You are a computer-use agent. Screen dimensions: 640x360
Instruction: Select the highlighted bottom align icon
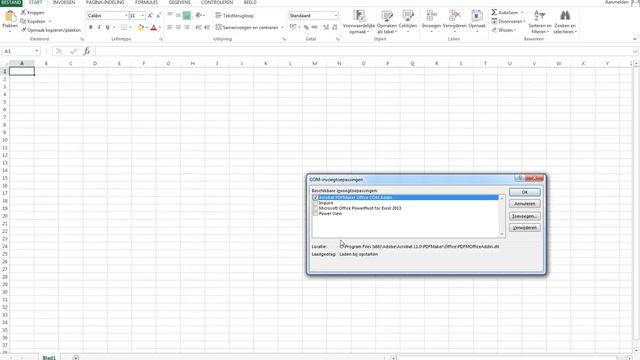coord(187,16)
